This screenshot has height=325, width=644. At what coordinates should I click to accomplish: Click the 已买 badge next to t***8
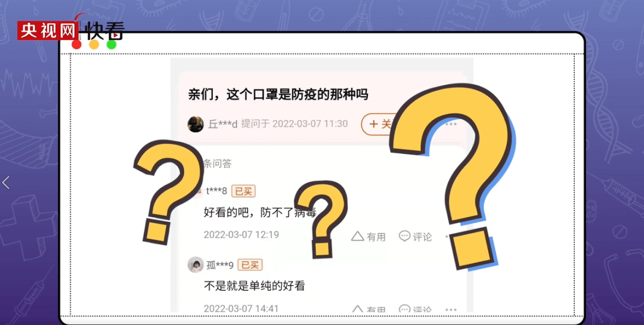pyautogui.click(x=243, y=191)
